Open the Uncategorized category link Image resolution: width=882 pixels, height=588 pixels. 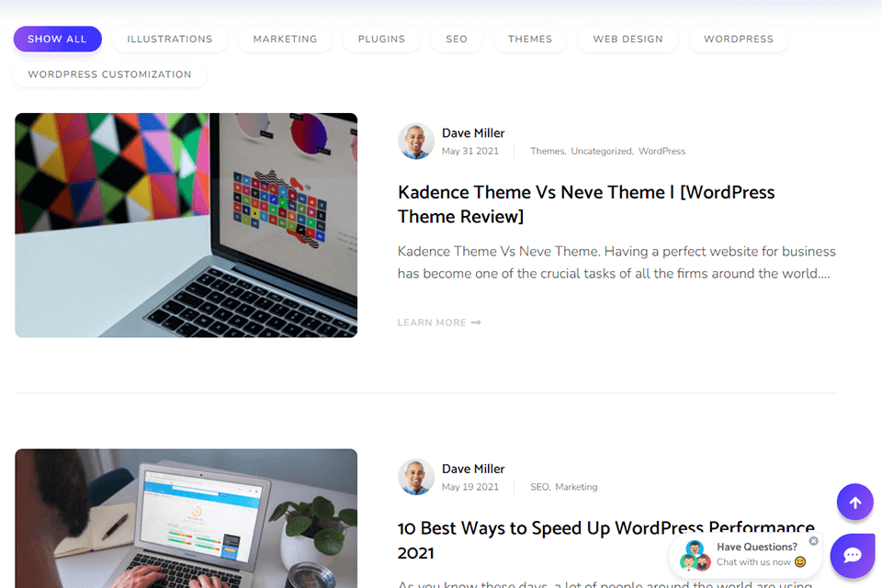pos(602,151)
